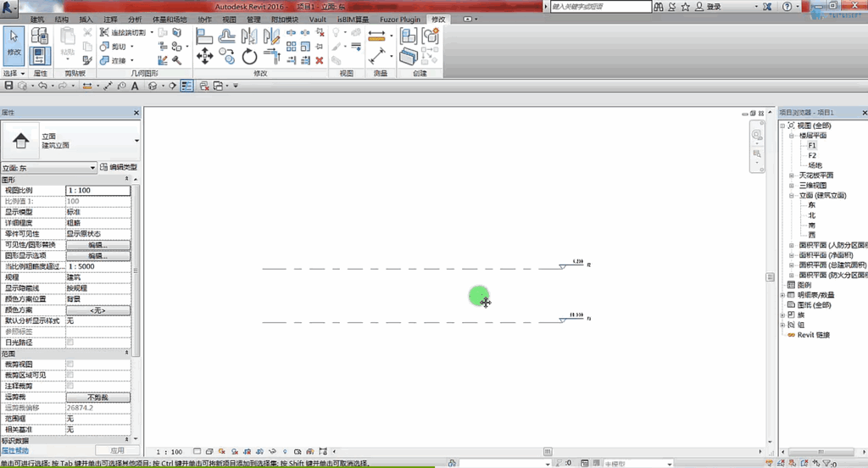Toggle the Properties palette icon in ribbon
Viewport: 868px width, 468px height.
point(40,56)
